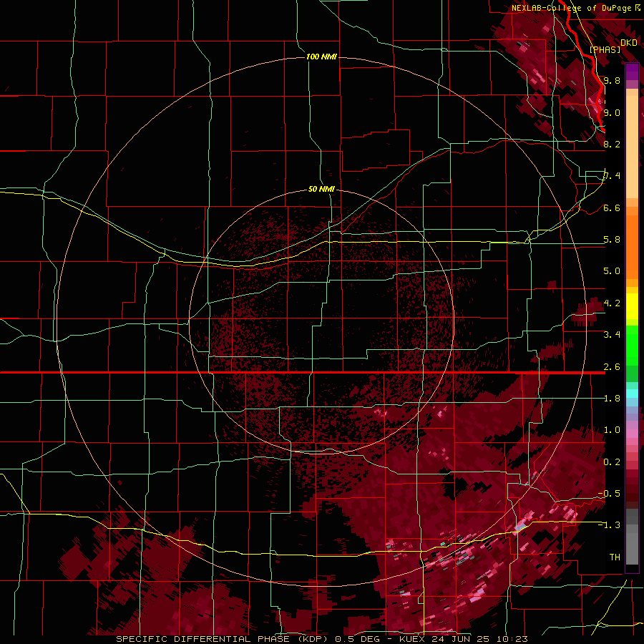
Task: Pick the cyan segment of the color bar
Action: [x=632, y=394]
